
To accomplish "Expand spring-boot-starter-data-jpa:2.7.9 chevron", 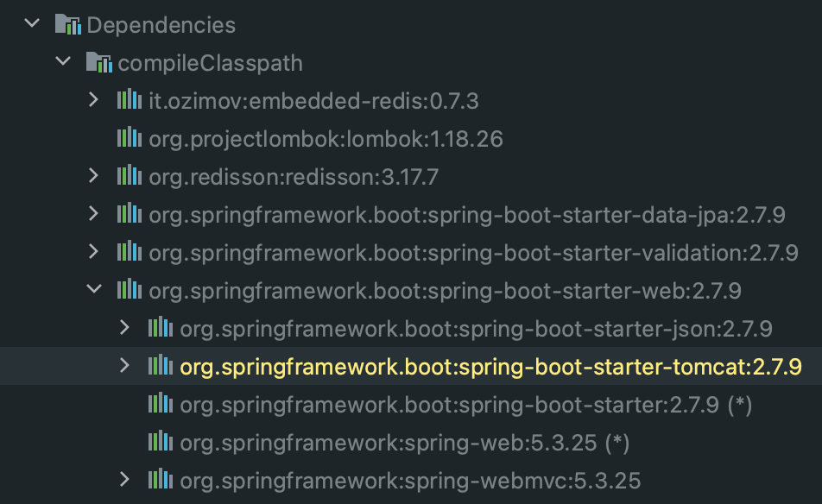I will (94, 214).
